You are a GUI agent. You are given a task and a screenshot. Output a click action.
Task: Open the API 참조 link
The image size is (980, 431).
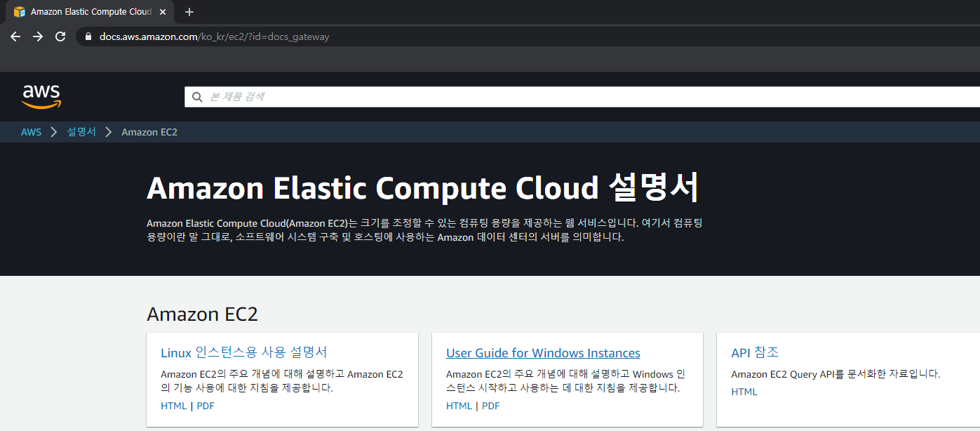click(x=755, y=352)
